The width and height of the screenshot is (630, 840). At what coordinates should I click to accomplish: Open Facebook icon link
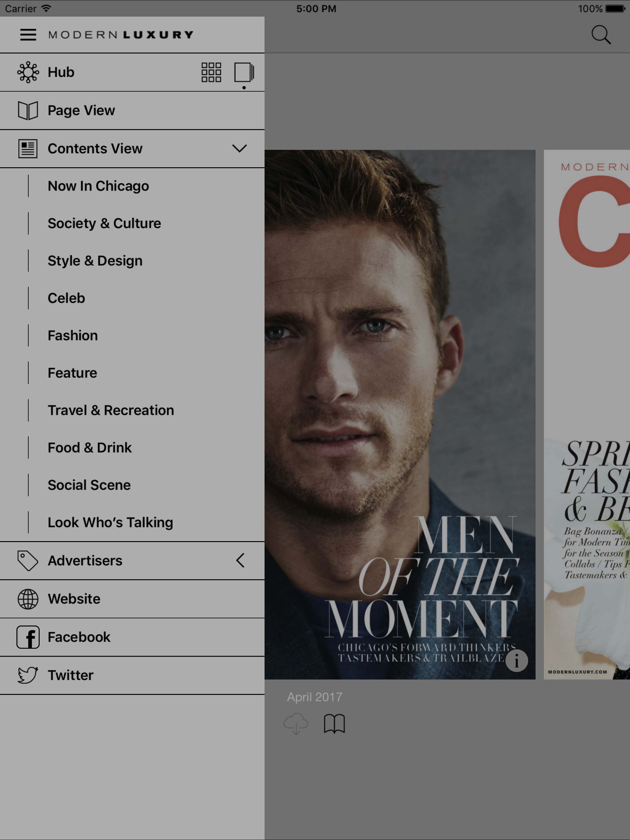[28, 637]
